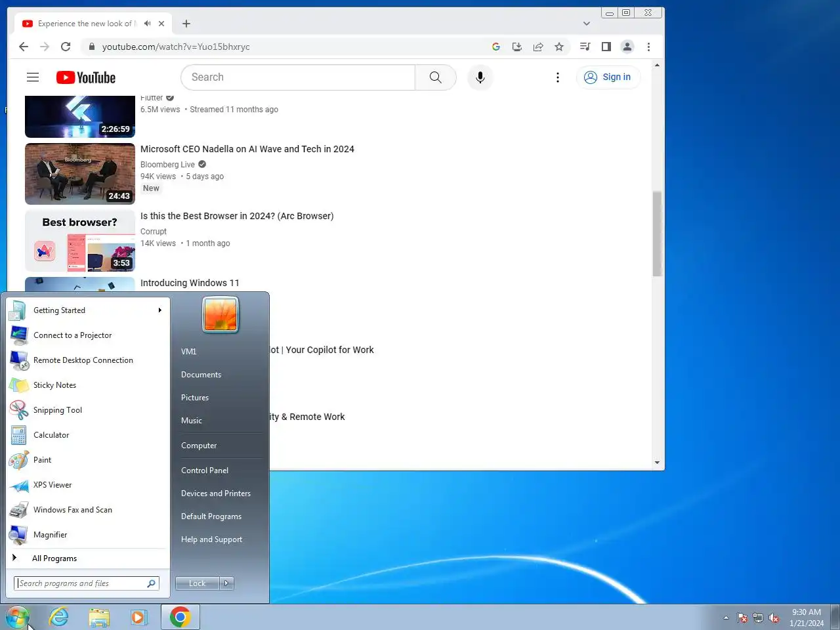Screen dimensions: 840x630
Task: Toggle Chrome side panel icon
Action: pos(606,47)
